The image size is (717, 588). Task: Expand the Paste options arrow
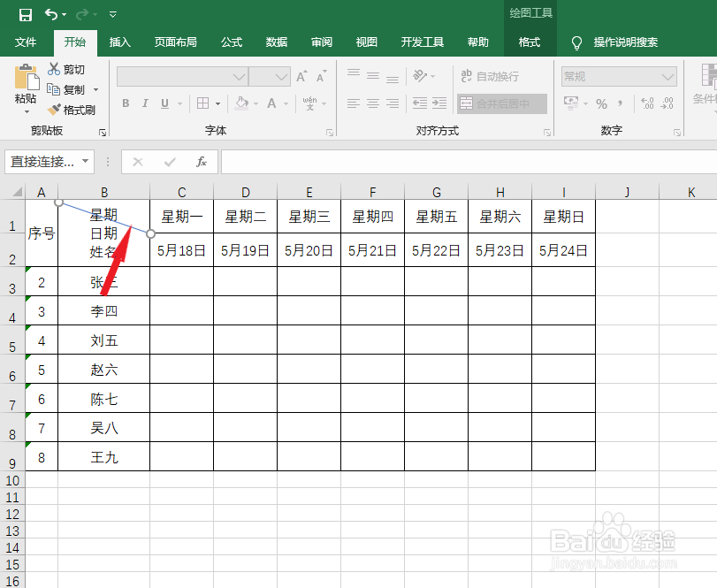click(27, 111)
